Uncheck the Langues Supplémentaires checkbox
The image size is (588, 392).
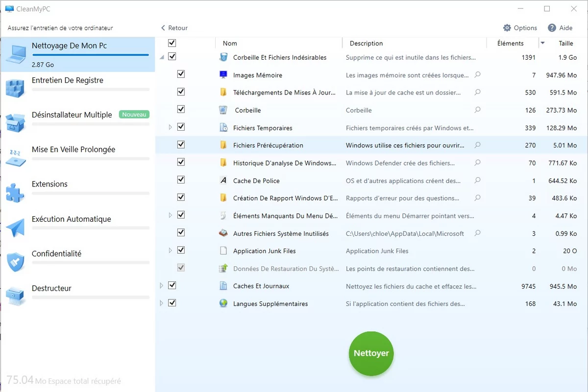click(172, 303)
